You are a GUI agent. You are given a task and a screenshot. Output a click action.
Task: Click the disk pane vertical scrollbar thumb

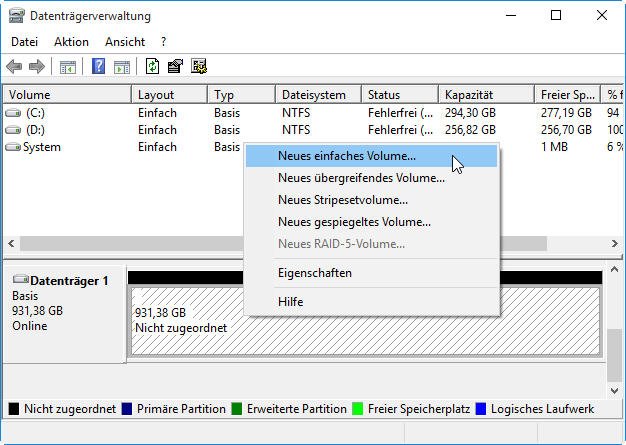614,355
